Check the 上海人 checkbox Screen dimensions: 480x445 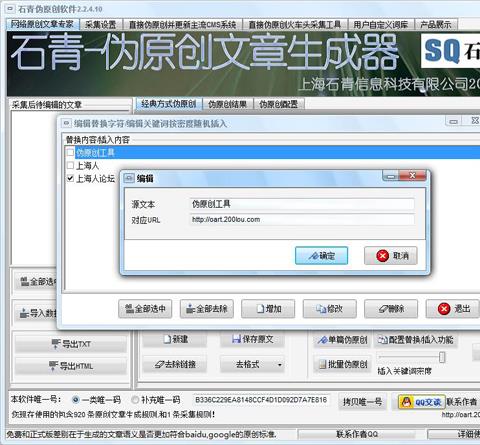pos(70,165)
